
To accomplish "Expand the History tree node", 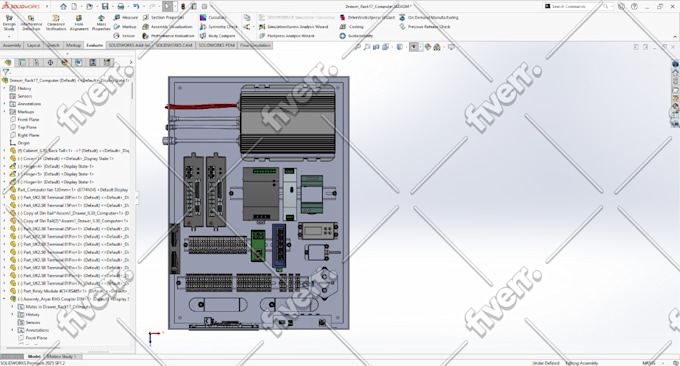I will pyautogui.click(x=5, y=88).
